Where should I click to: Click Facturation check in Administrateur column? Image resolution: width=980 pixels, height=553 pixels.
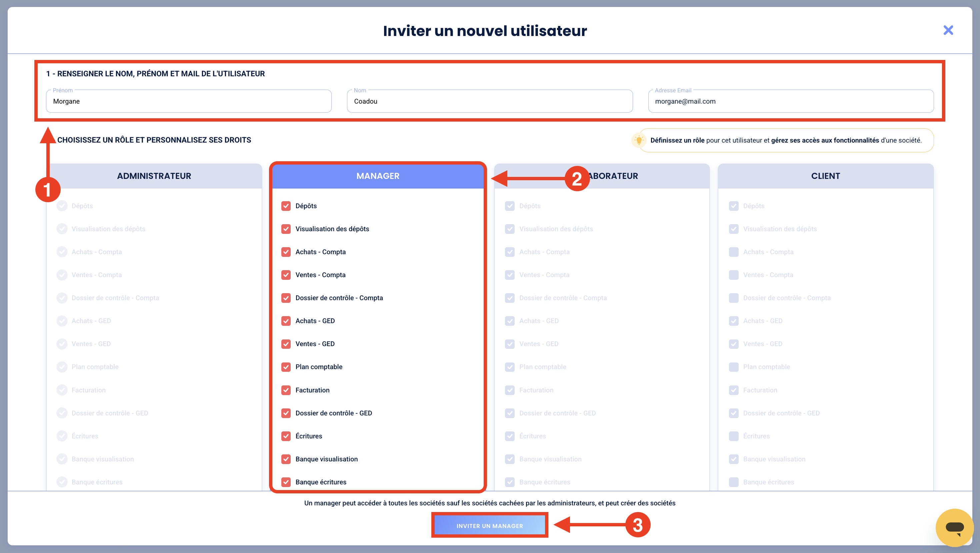point(62,390)
